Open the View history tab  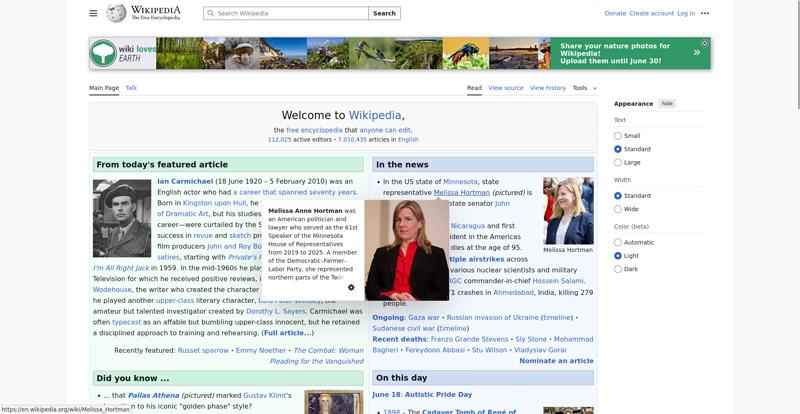(547, 88)
